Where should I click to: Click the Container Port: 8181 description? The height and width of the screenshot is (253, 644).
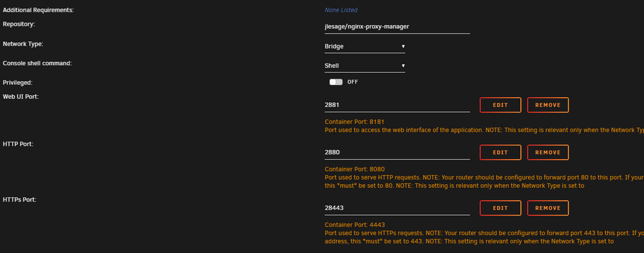(354, 122)
